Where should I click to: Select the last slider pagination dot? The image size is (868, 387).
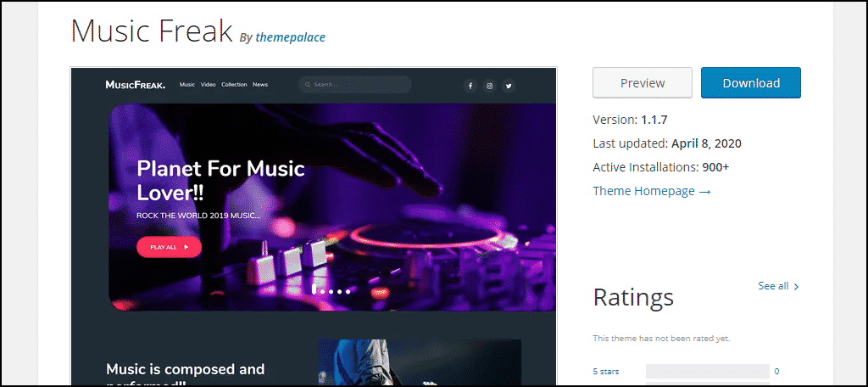(348, 291)
